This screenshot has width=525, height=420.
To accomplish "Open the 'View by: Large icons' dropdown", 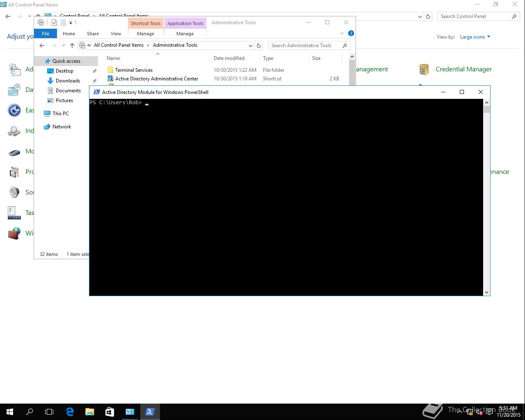I will (x=475, y=37).
